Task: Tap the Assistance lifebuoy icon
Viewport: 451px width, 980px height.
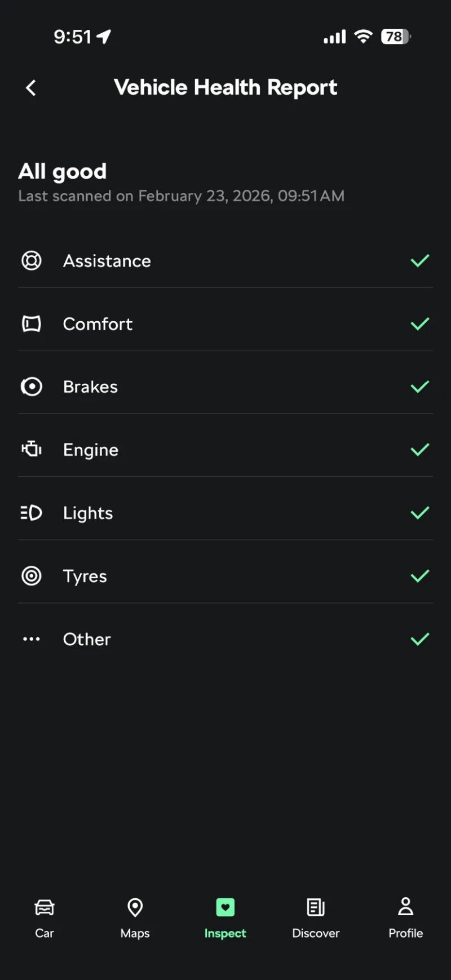Action: point(32,261)
